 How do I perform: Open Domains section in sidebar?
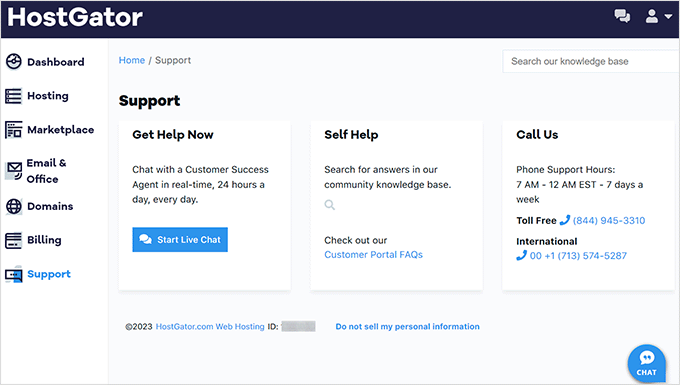click(50, 206)
